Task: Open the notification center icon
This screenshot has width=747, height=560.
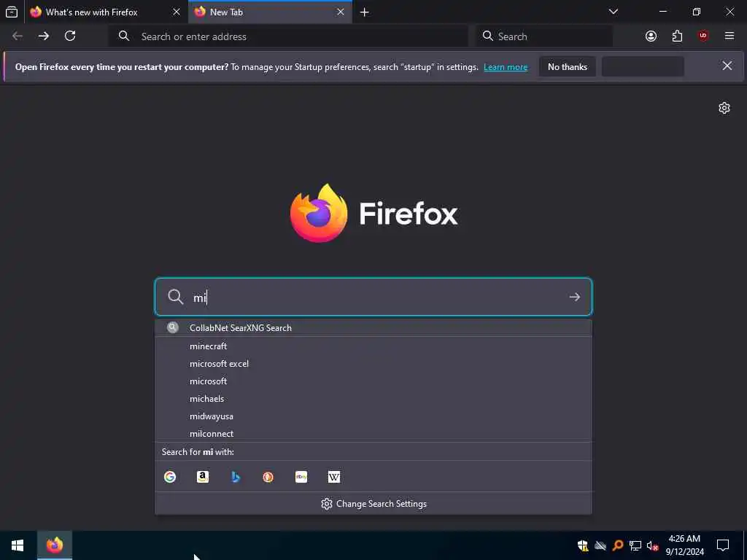Action: (723, 545)
